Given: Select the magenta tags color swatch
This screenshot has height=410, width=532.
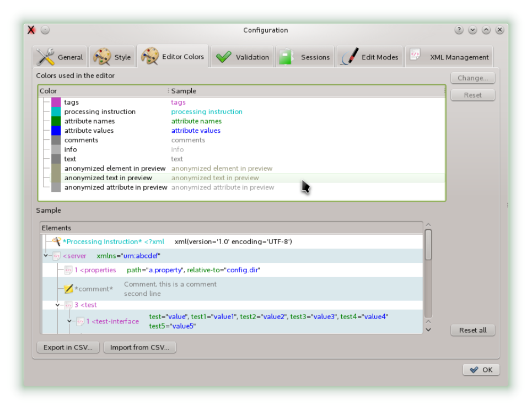Looking at the screenshot, I should [56, 102].
